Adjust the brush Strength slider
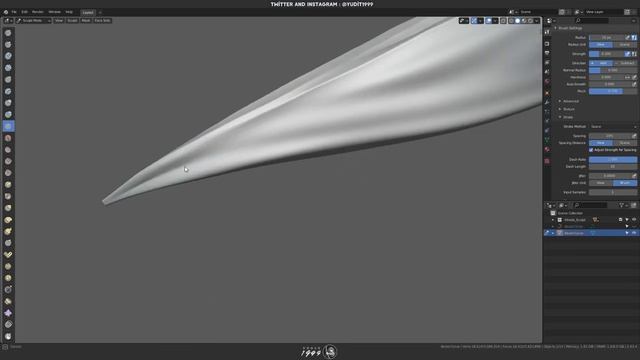This screenshot has width=640, height=360. pyautogui.click(x=606, y=54)
